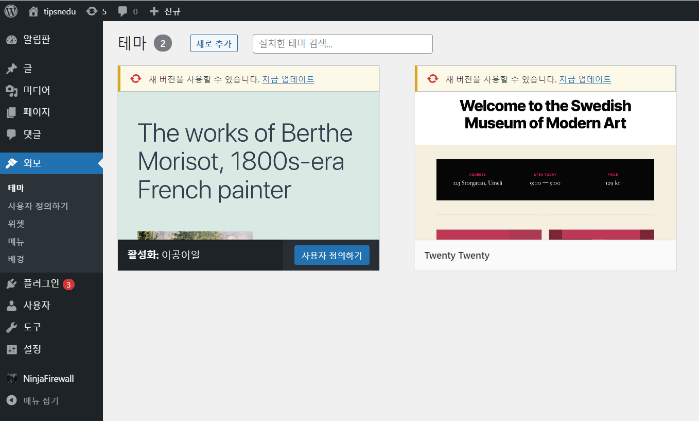
Task: Open 위젯 submenu item
Action: 16,224
